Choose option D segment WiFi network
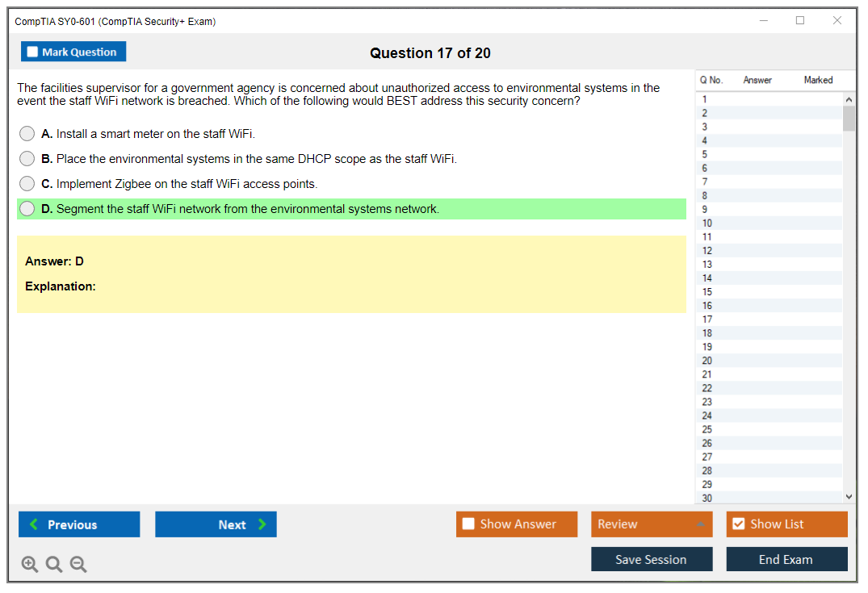The width and height of the screenshot is (868, 593). pos(27,209)
